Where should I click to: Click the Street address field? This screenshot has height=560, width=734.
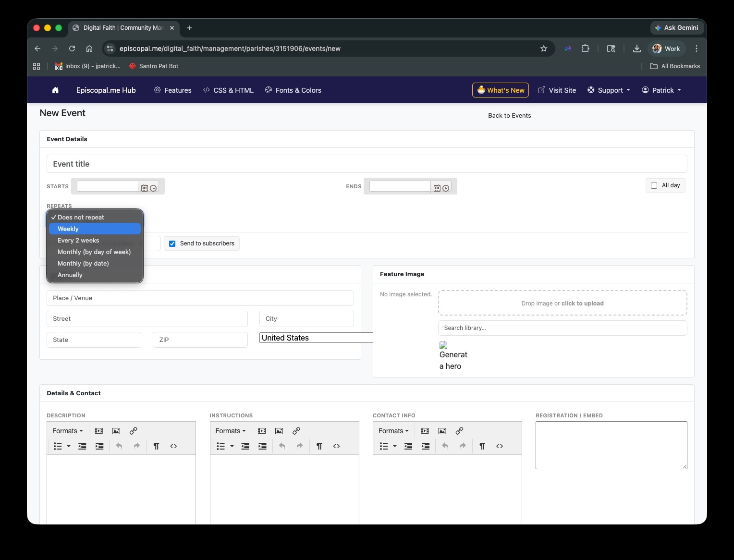(x=147, y=319)
